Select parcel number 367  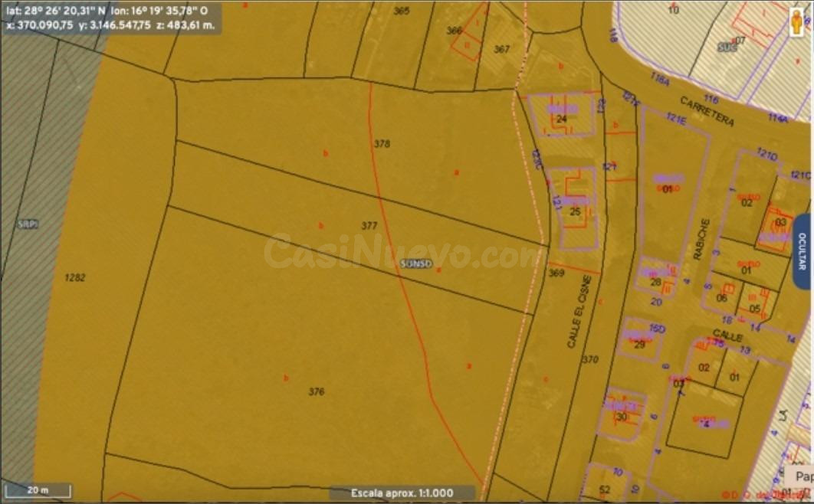pos(501,49)
